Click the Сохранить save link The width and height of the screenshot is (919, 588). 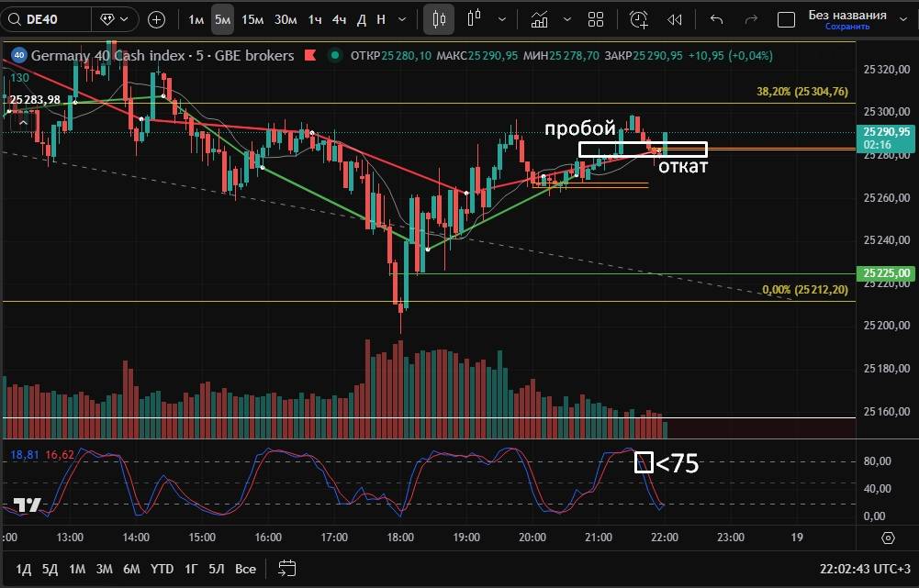846,27
